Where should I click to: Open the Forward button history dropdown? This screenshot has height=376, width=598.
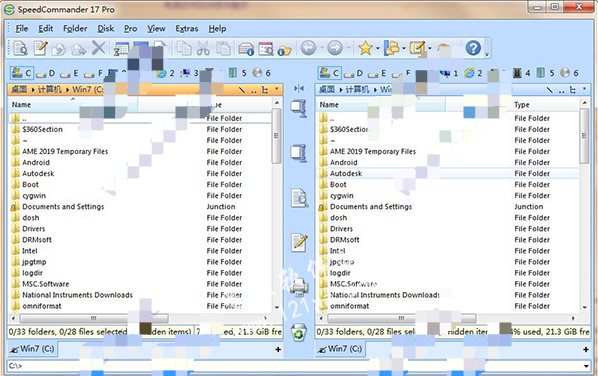click(x=348, y=48)
